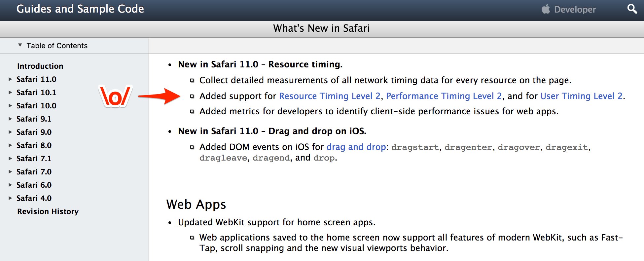Image resolution: width=644 pixels, height=261 pixels.
Task: Open the Revision History page
Action: coord(48,211)
